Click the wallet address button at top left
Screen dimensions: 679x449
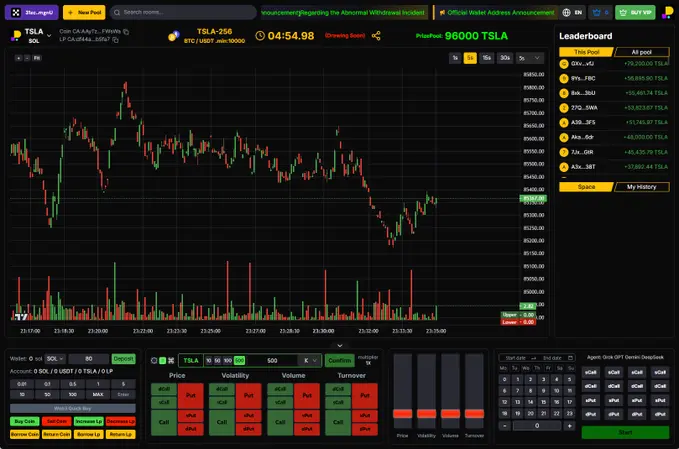click(32, 13)
